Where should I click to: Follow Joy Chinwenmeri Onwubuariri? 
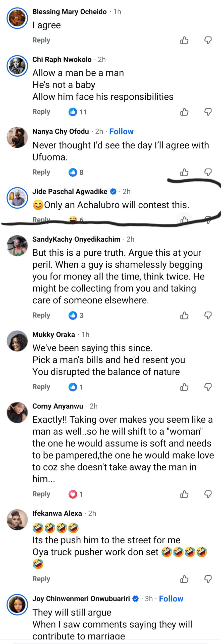[x=171, y=599]
